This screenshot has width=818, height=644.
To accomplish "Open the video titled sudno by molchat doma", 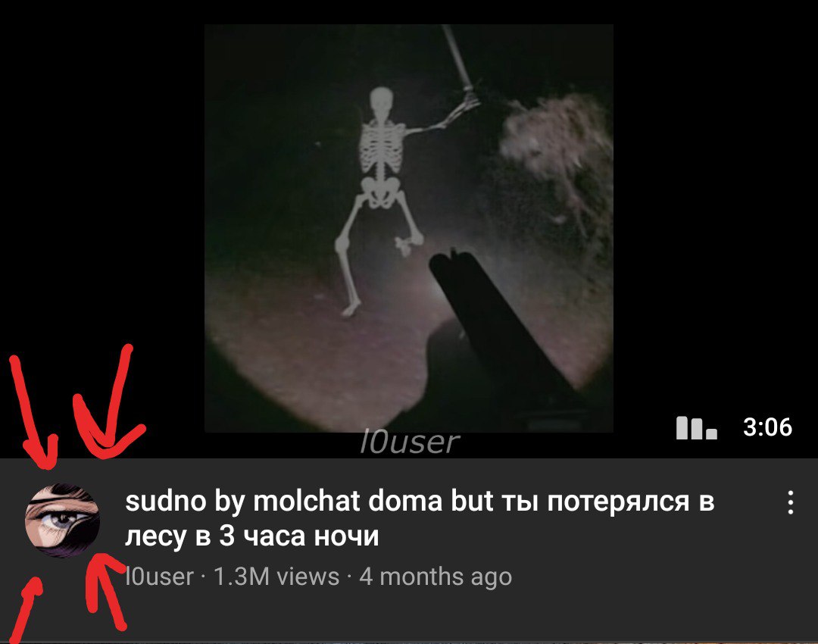I will click(x=420, y=518).
